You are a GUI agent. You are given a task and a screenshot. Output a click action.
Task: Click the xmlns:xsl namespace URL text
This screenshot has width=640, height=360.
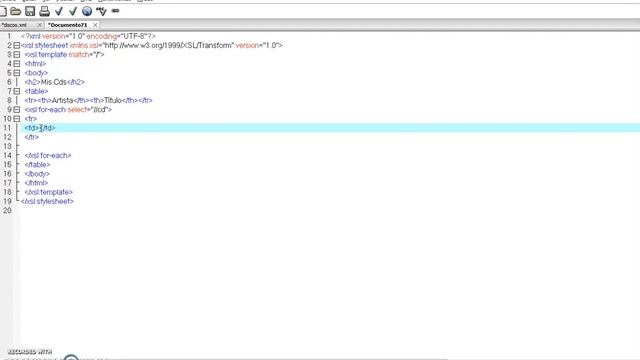[167, 45]
